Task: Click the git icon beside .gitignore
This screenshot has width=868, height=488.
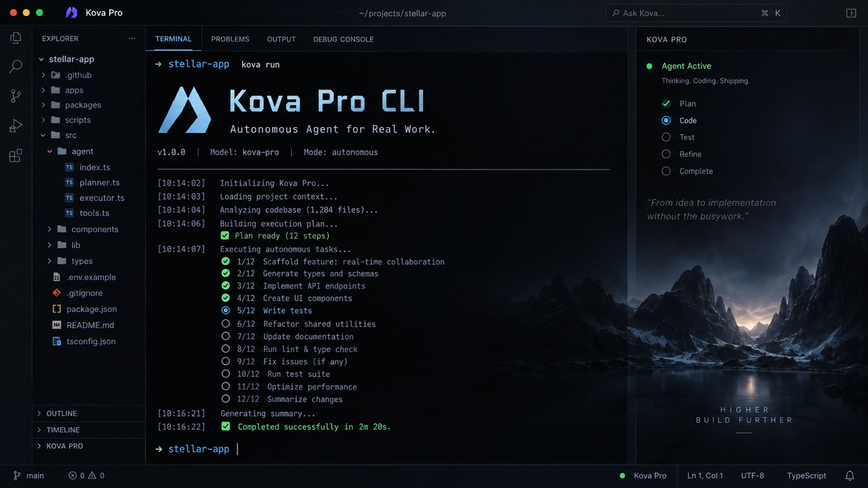Action: point(57,293)
